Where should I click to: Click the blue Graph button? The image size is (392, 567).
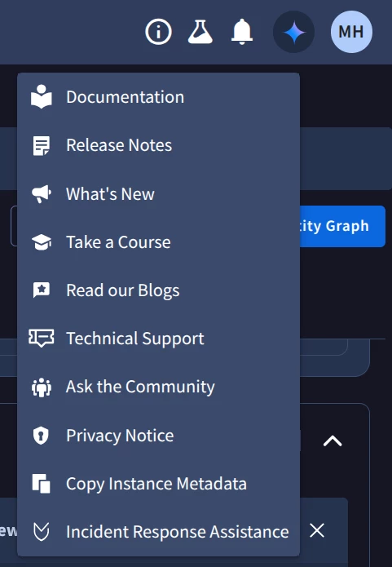click(341, 226)
